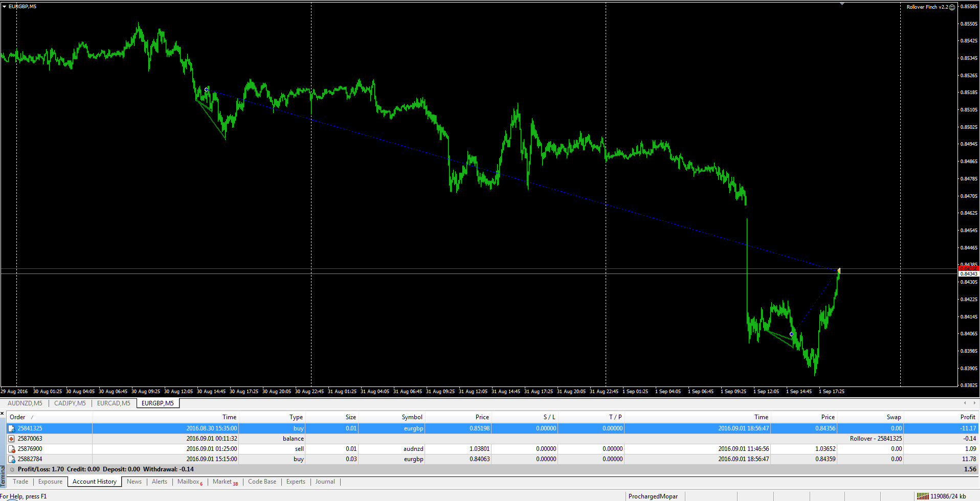Open the Journal tab

click(x=325, y=482)
